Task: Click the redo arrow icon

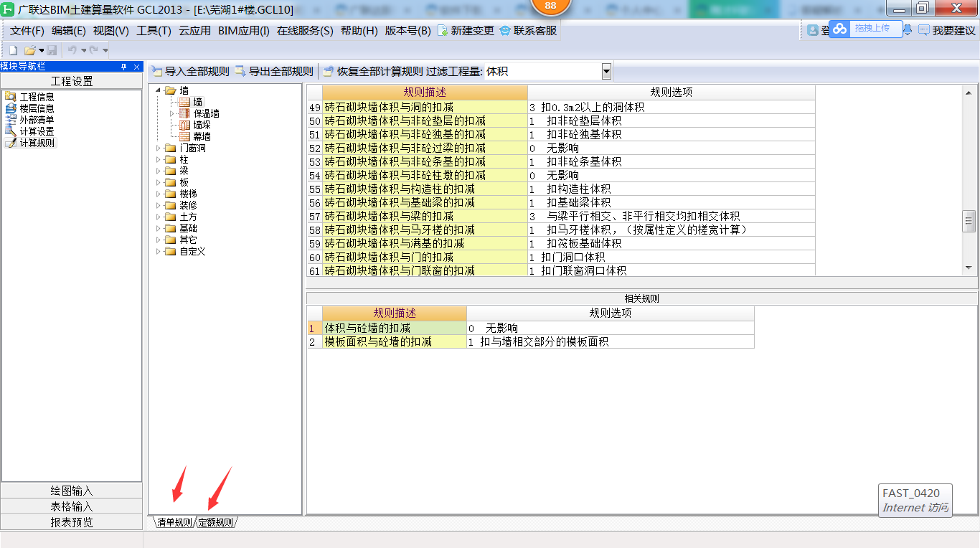Action: 93,50
